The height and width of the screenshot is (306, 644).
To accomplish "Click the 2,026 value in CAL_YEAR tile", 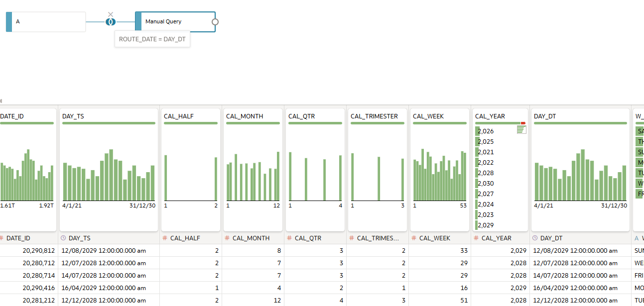I will pos(486,131).
